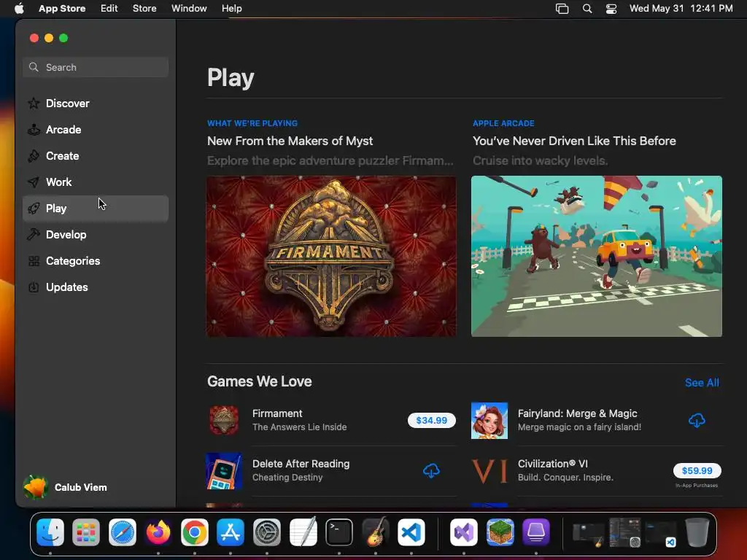The width and height of the screenshot is (747, 560).
Task: Launch Safari from the dock
Action: (123, 532)
